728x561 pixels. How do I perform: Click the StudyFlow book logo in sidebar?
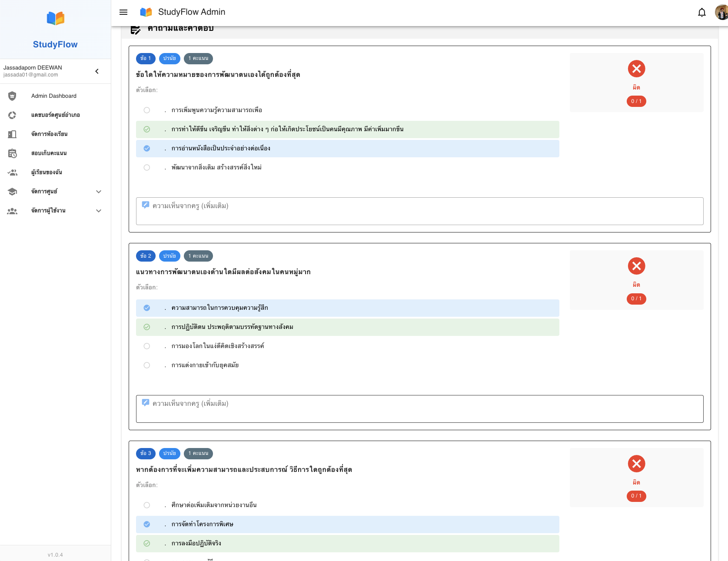click(55, 18)
